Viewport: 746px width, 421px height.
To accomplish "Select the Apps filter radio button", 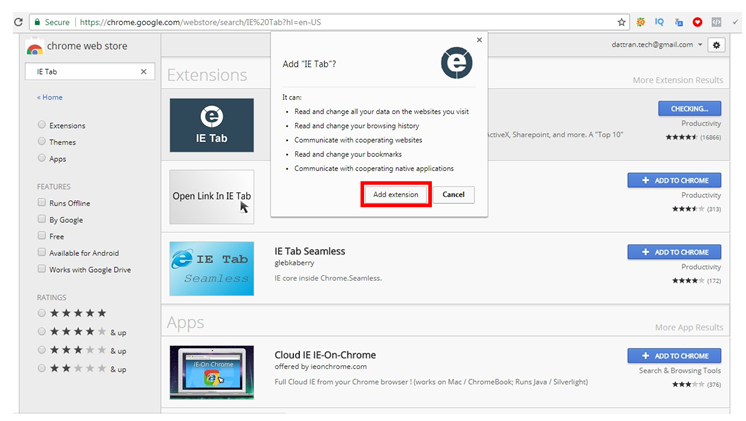I will tap(42, 158).
